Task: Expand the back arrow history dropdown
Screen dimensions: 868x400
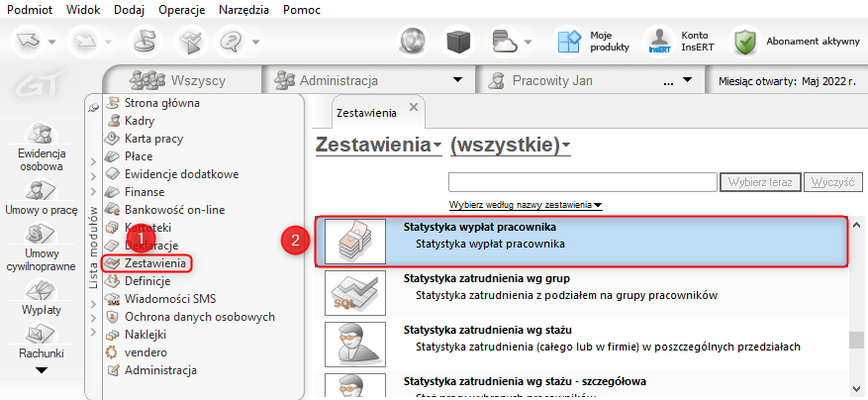Action: click(x=51, y=42)
